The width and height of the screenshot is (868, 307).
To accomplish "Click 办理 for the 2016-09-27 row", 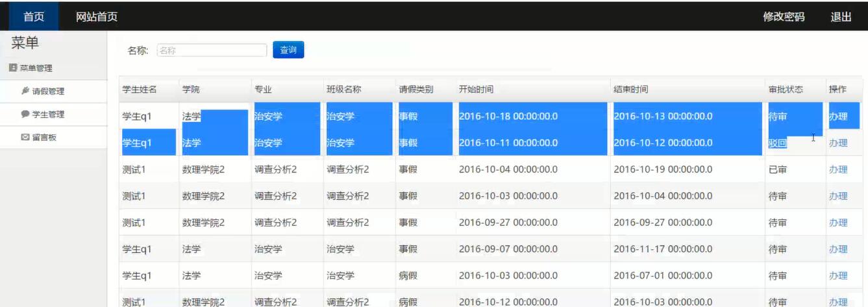I will click(x=838, y=223).
